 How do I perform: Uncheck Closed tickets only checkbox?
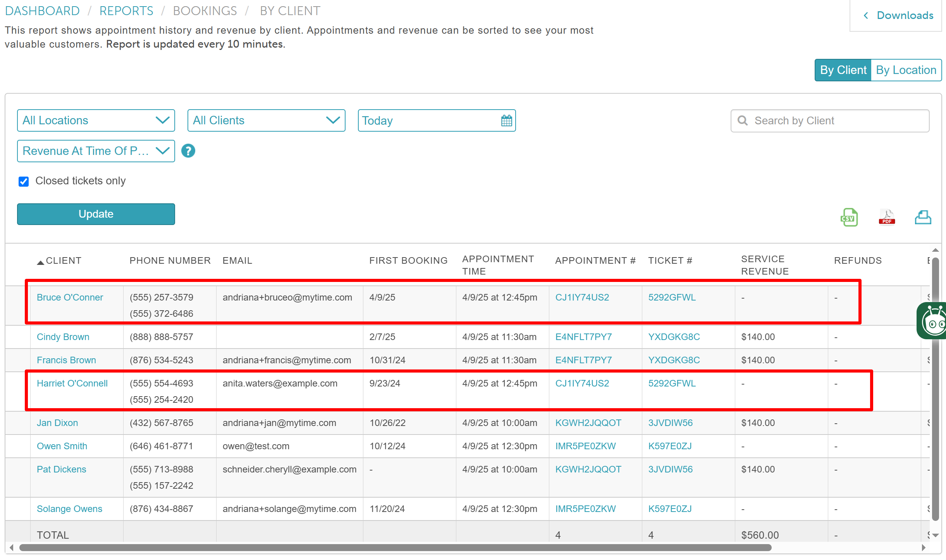point(24,181)
